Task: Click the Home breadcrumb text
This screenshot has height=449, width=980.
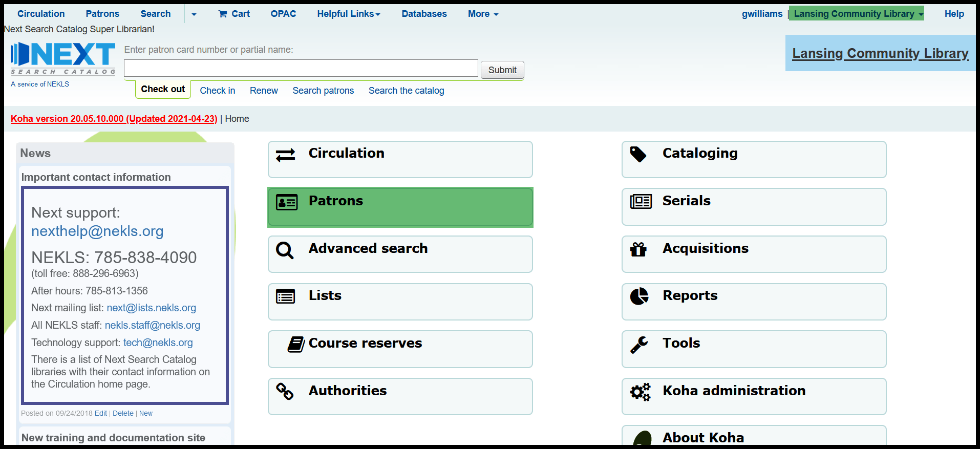Action: point(237,119)
